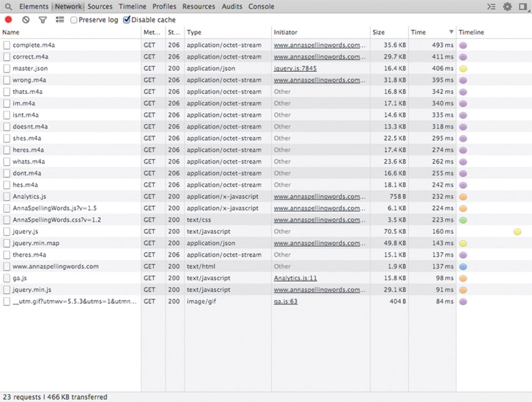The width and height of the screenshot is (532, 402).
Task: Open the network filter funnel
Action: [43, 20]
